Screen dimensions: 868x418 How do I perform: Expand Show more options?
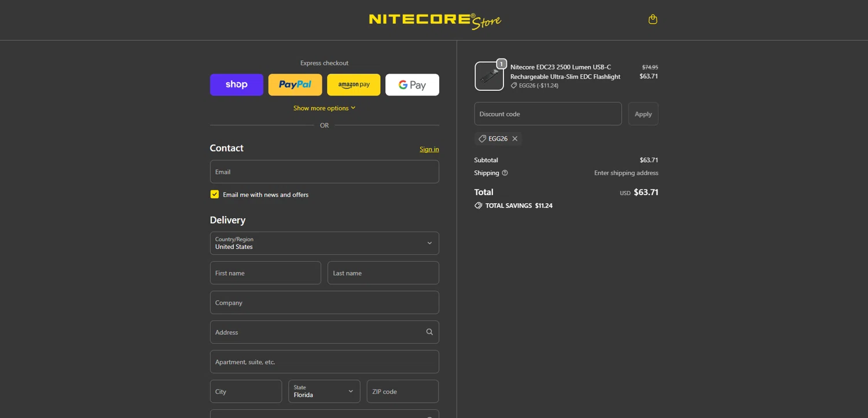click(x=324, y=108)
